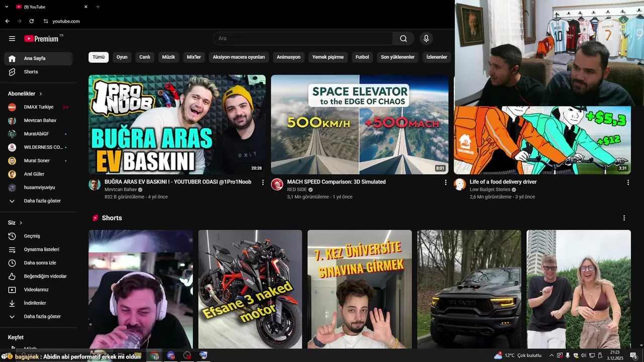Close the YouTube browser tab
The width and height of the screenshot is (644, 362).
(86, 7)
